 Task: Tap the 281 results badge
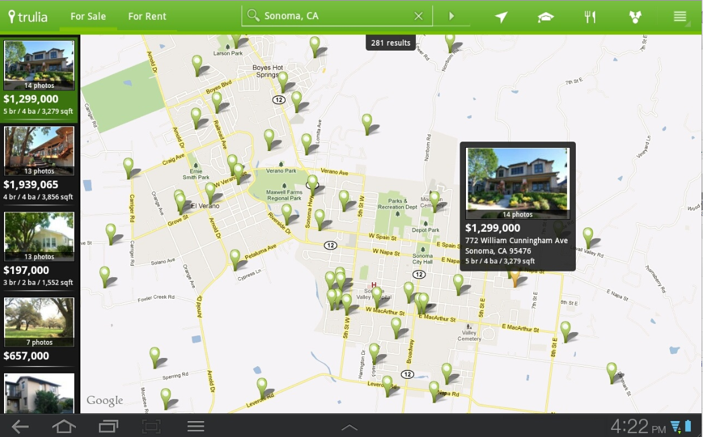click(391, 43)
